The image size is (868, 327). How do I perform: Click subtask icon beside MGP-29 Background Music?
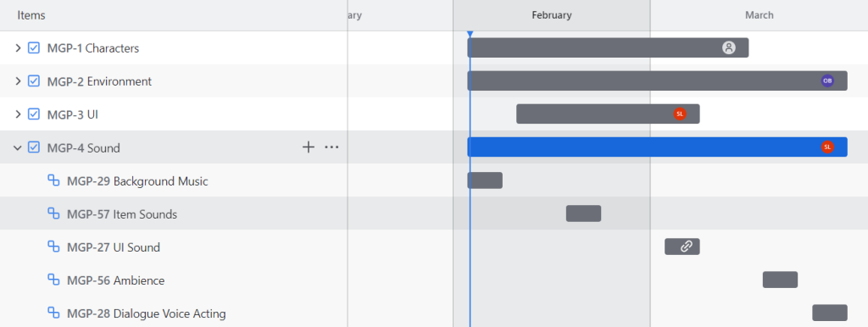[x=53, y=180]
